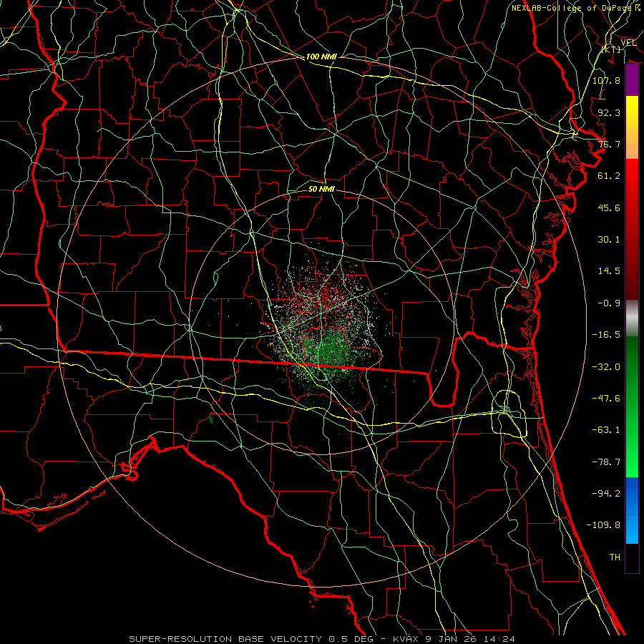Click the 92.3 velocity scale value
Image resolution: width=644 pixels, height=644 pixels.
[x=609, y=112]
